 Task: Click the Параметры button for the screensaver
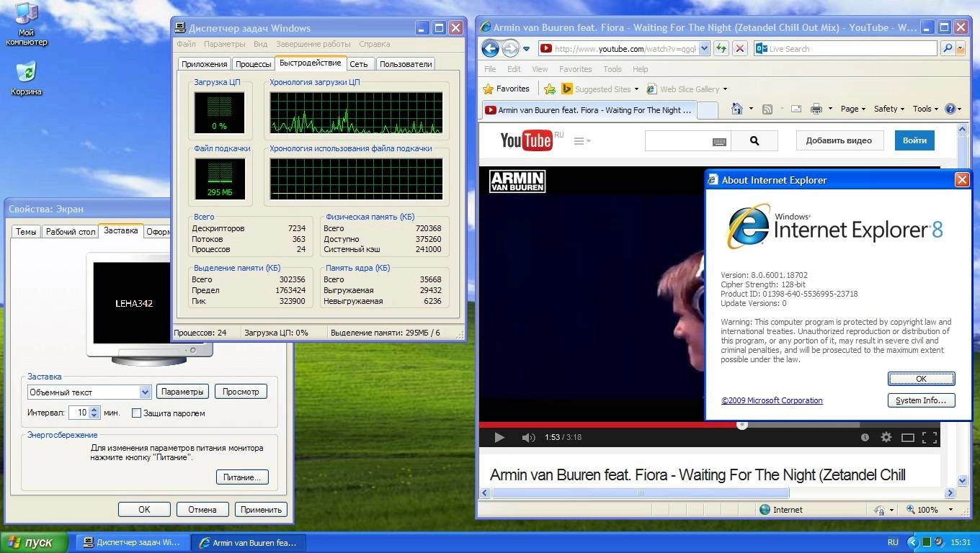pyautogui.click(x=182, y=392)
